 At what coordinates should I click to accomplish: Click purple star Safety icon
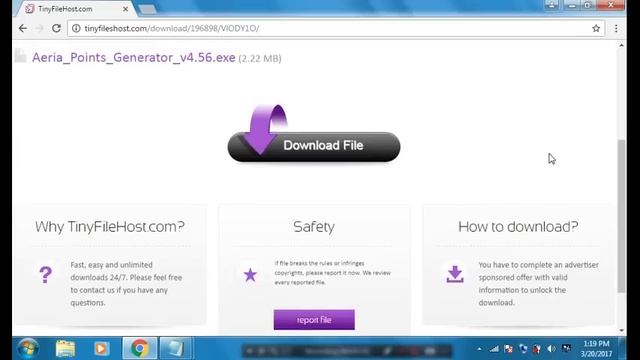pyautogui.click(x=250, y=275)
